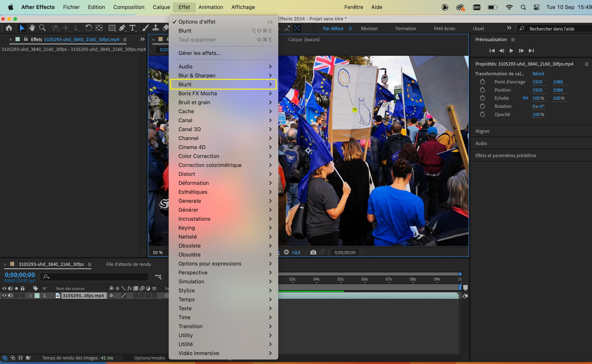Viewport: 592px width, 364px height.
Task: Switch to File d'attente de rendu tab
Action: [128, 264]
